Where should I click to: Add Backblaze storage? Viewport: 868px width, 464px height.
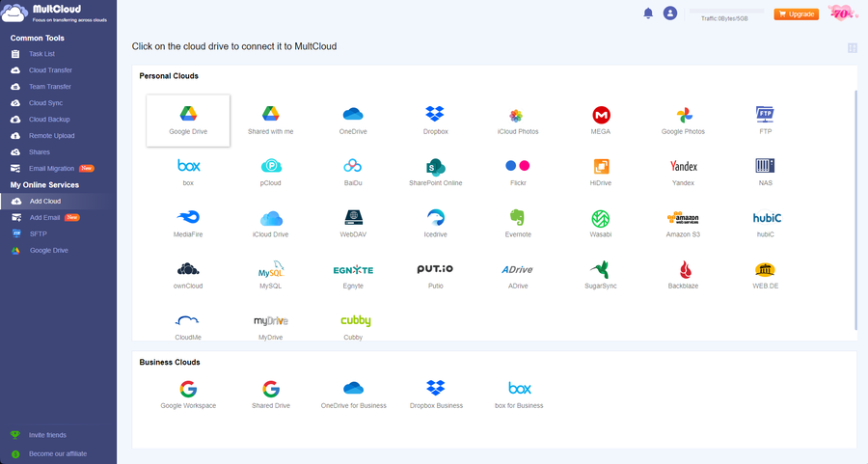tap(683, 275)
